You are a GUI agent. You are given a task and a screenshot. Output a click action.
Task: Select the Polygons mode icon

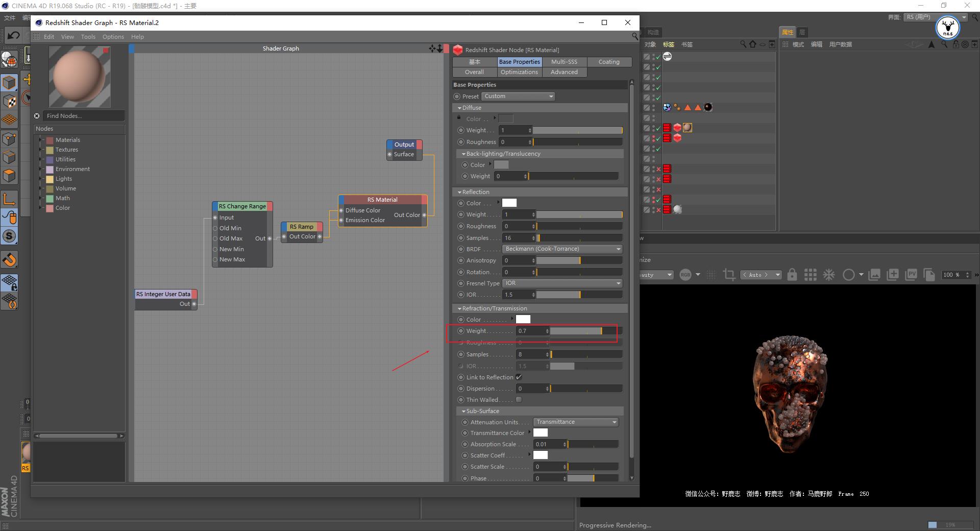point(9,176)
